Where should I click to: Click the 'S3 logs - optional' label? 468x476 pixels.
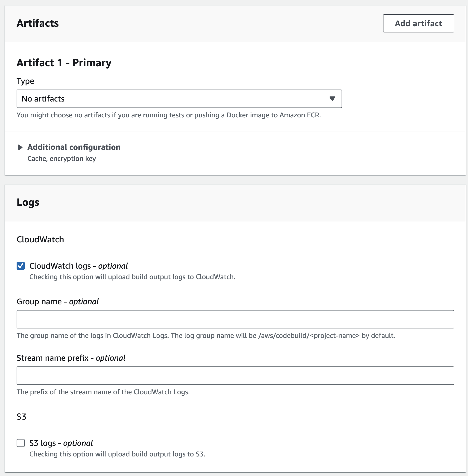click(61, 443)
